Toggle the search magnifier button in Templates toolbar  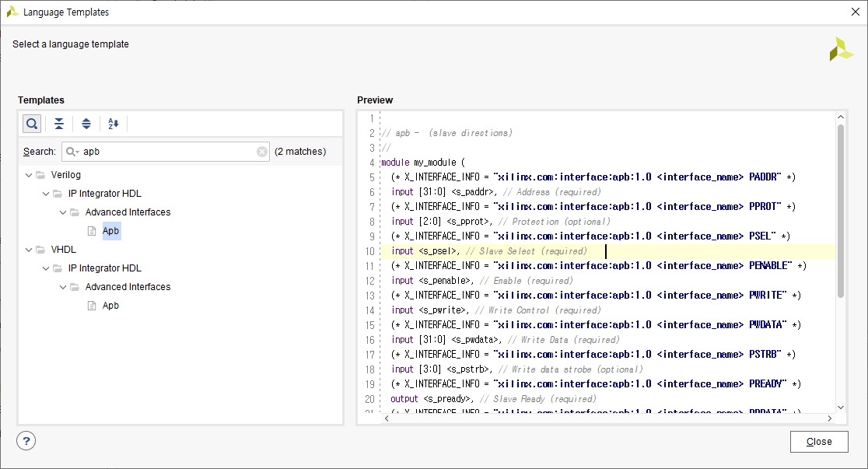(x=32, y=124)
